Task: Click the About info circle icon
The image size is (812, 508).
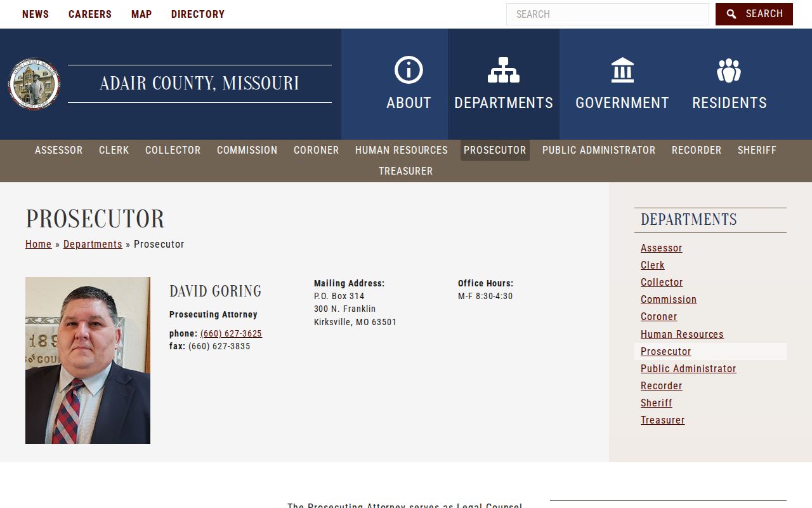Action: pyautogui.click(x=409, y=70)
